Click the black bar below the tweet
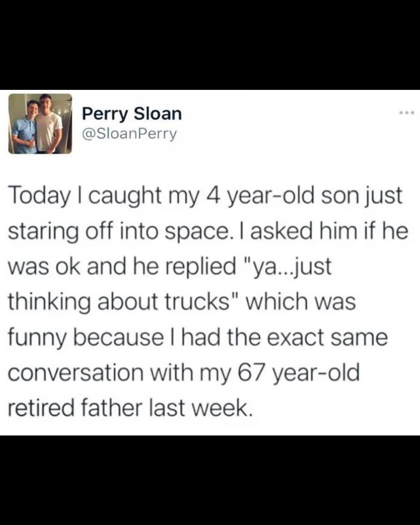 [210, 480]
